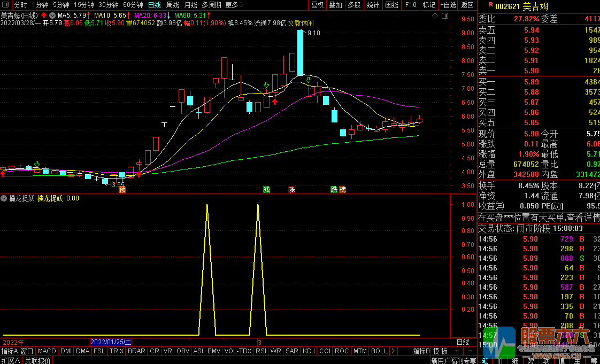
Task: Open the 复权 adjustment option
Action: [317, 5]
